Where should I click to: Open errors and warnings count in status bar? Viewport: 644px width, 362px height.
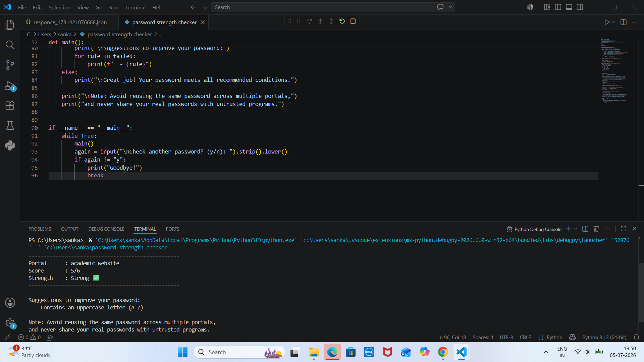point(30,337)
